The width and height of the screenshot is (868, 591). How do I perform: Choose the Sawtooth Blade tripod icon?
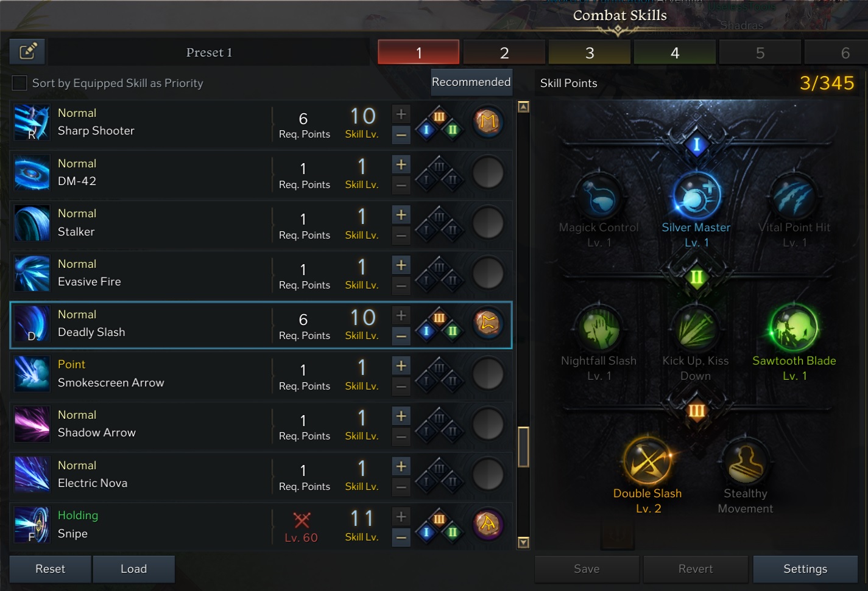794,328
